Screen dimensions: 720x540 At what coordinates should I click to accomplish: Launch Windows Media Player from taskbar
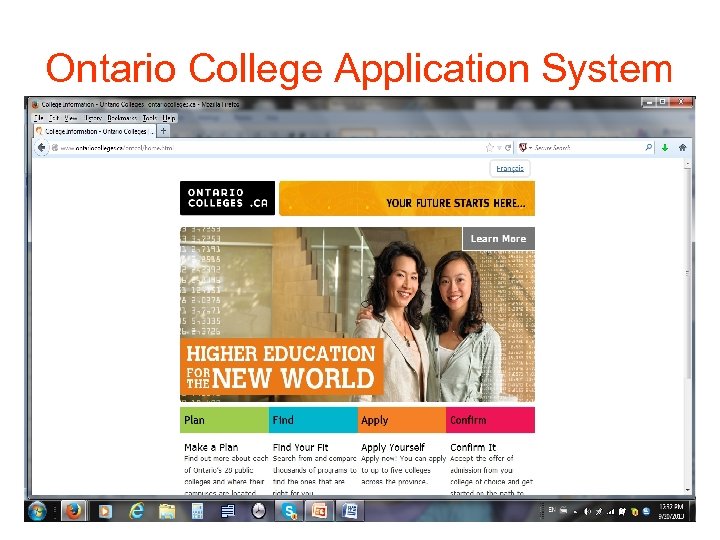pyautogui.click(x=105, y=511)
